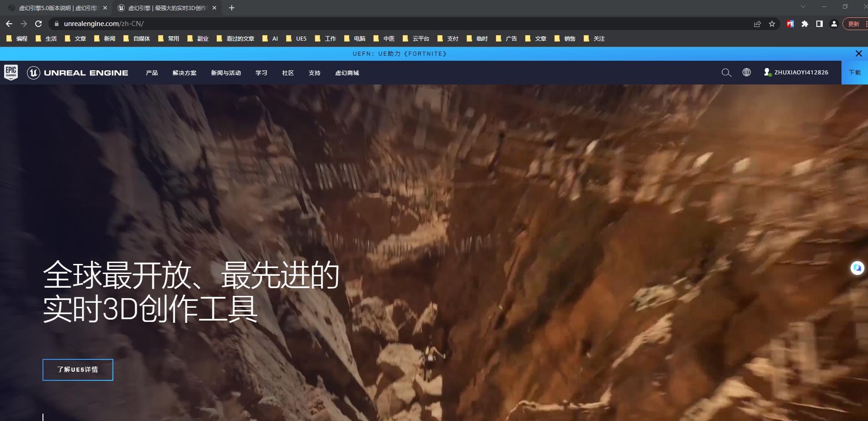Click the FE extension icon in toolbar
868x421 pixels.
coord(789,23)
